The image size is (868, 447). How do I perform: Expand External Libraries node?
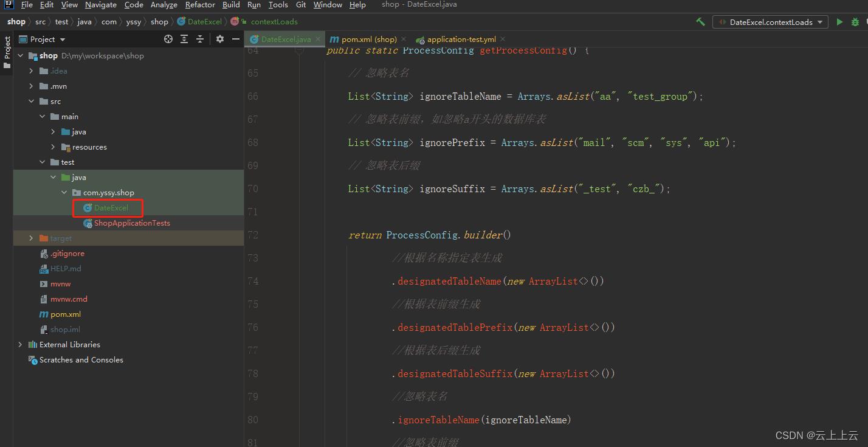(21, 344)
